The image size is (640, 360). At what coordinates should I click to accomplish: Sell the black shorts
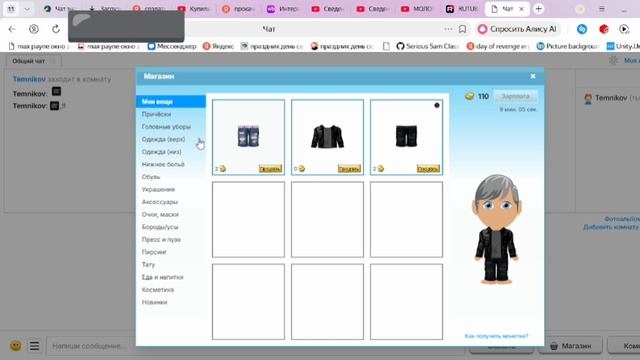click(428, 169)
